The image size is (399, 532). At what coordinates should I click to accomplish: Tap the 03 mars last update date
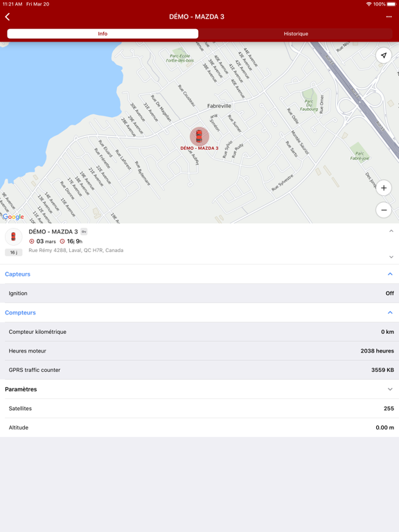click(x=43, y=241)
